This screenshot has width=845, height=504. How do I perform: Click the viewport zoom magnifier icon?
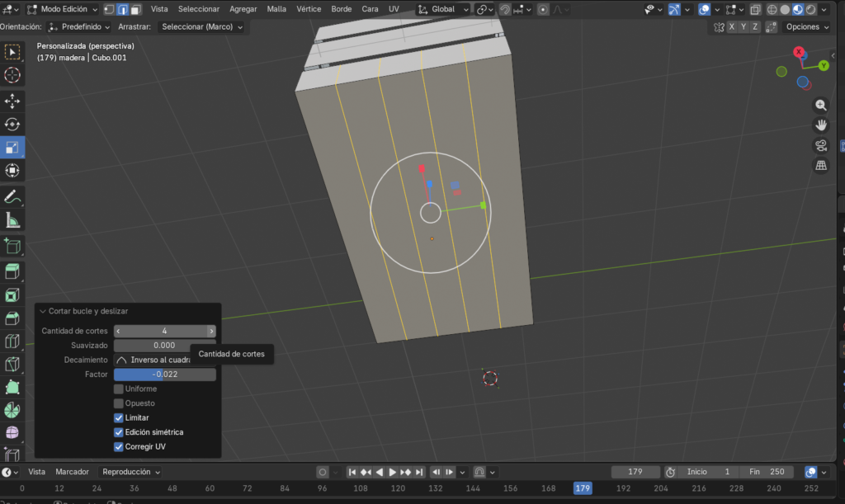coord(821,105)
